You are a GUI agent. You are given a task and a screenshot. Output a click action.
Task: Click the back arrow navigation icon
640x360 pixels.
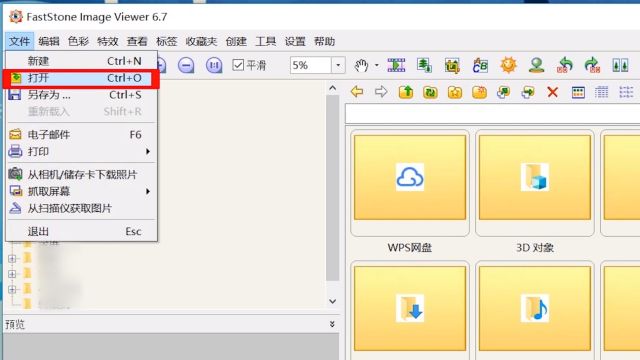click(x=357, y=92)
